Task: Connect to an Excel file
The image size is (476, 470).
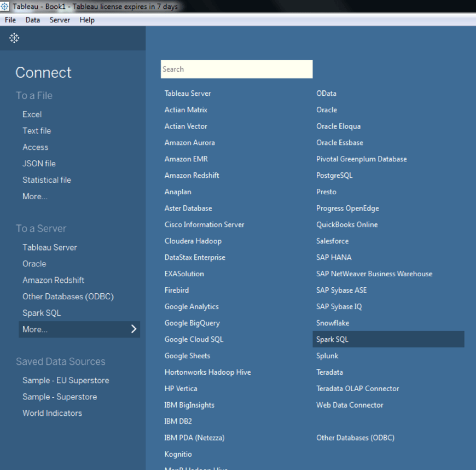Action: click(x=32, y=114)
